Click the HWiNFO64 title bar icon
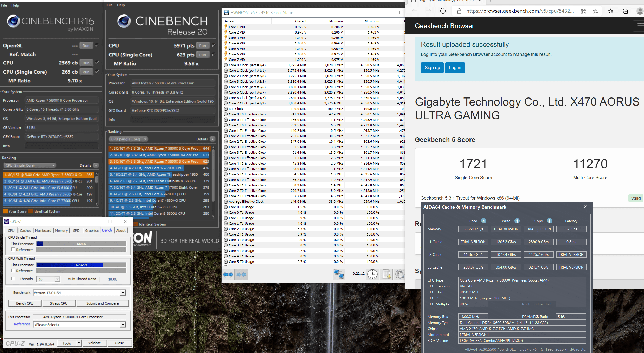The height and width of the screenshot is (353, 644). 227,12
